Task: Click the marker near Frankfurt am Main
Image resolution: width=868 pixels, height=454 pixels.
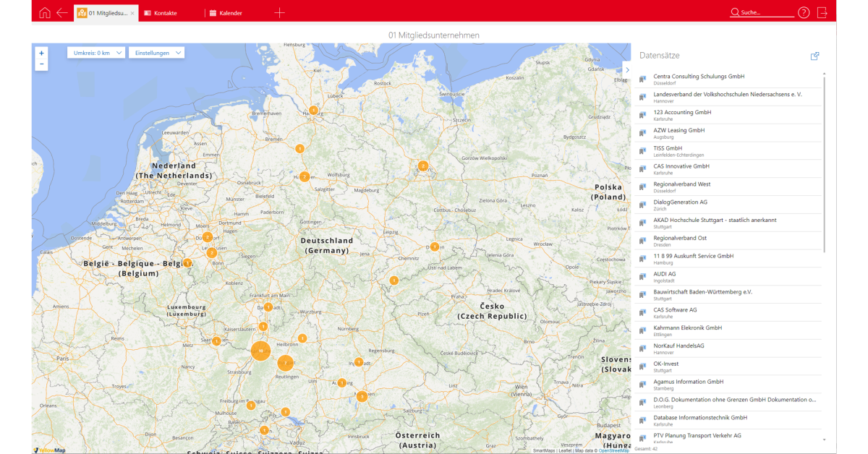Action: click(268, 307)
